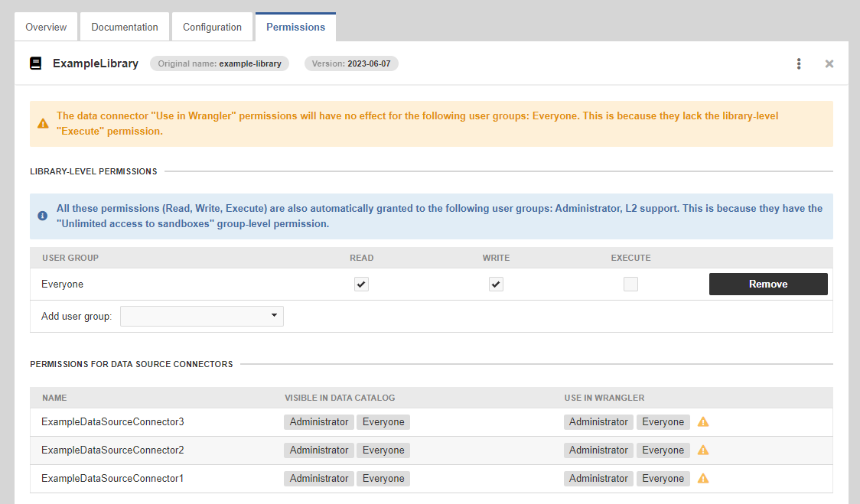
Task: Remove the Everyone user group
Action: pyautogui.click(x=768, y=284)
